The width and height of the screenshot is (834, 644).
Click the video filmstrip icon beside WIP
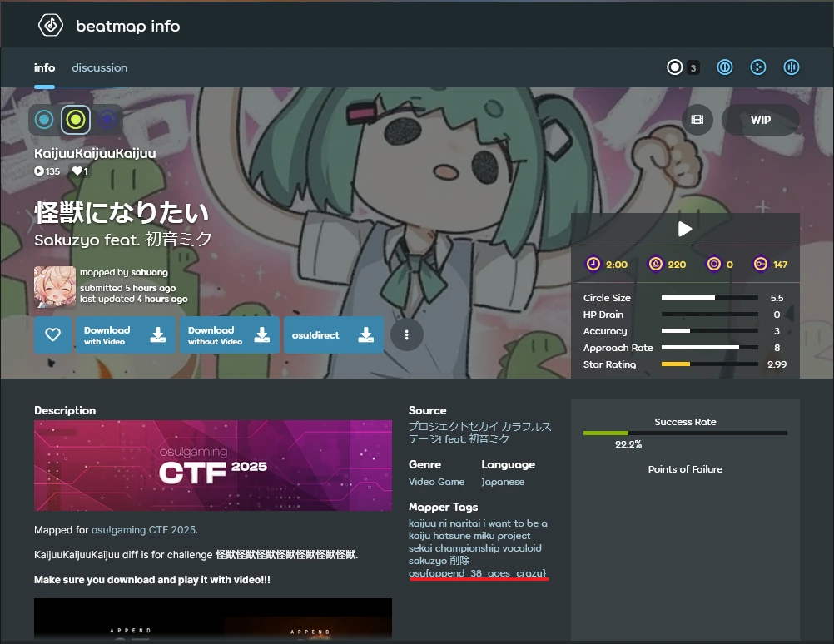697,120
